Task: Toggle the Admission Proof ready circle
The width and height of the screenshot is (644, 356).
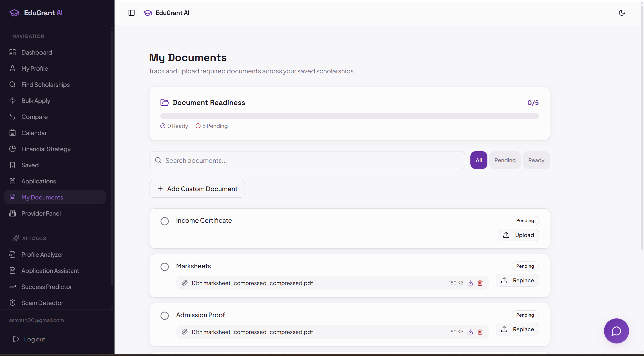Action: (165, 316)
